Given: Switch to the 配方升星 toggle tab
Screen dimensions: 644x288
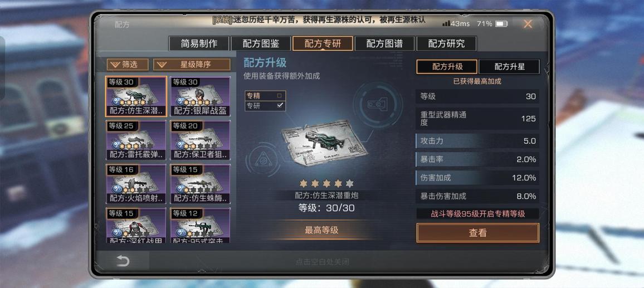Looking at the screenshot, I should [x=509, y=66].
